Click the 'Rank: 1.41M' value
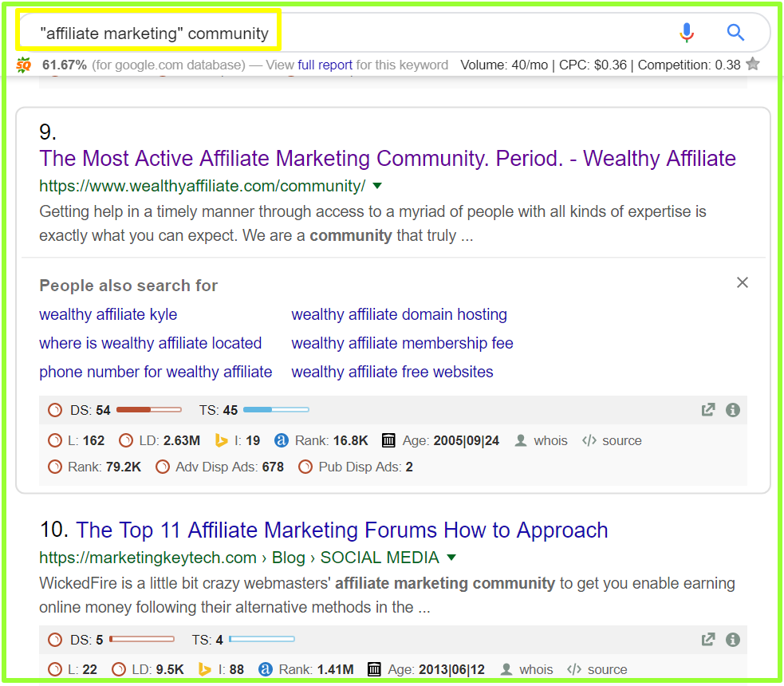784x686 pixels. [316, 669]
